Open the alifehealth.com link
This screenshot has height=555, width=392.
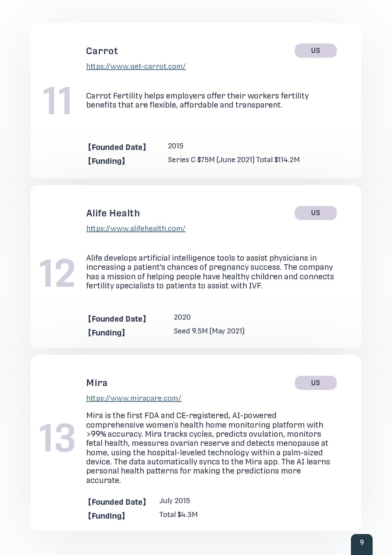[136, 229]
